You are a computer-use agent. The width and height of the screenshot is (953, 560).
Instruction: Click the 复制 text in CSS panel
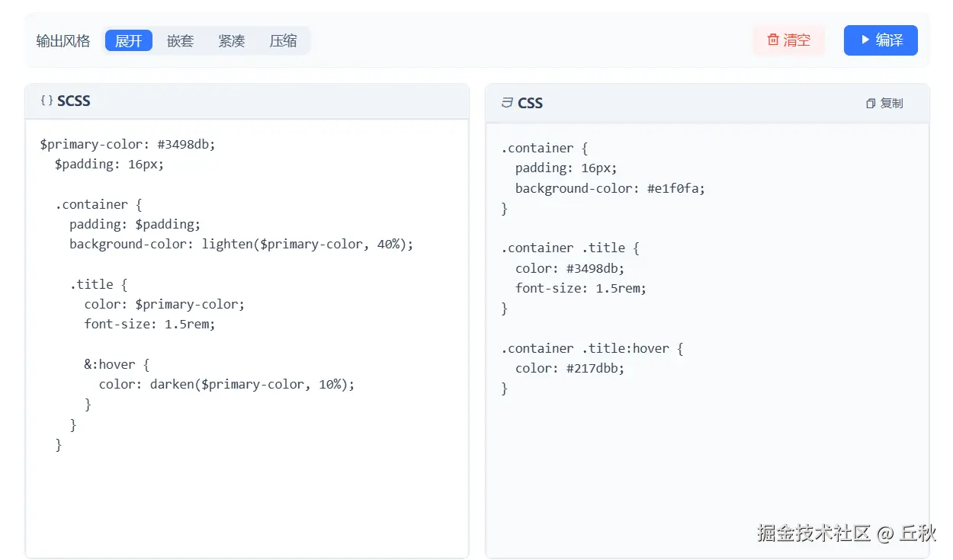click(x=891, y=104)
